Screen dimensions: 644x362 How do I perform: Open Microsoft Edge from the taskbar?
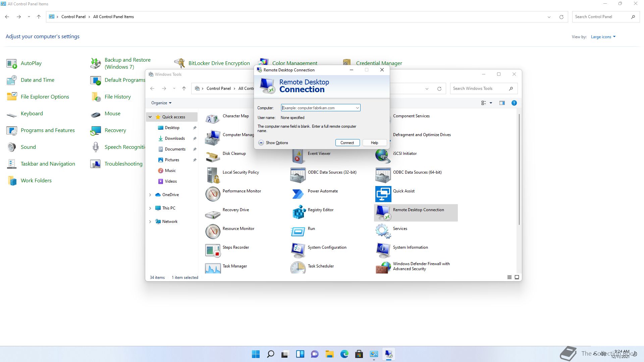344,354
